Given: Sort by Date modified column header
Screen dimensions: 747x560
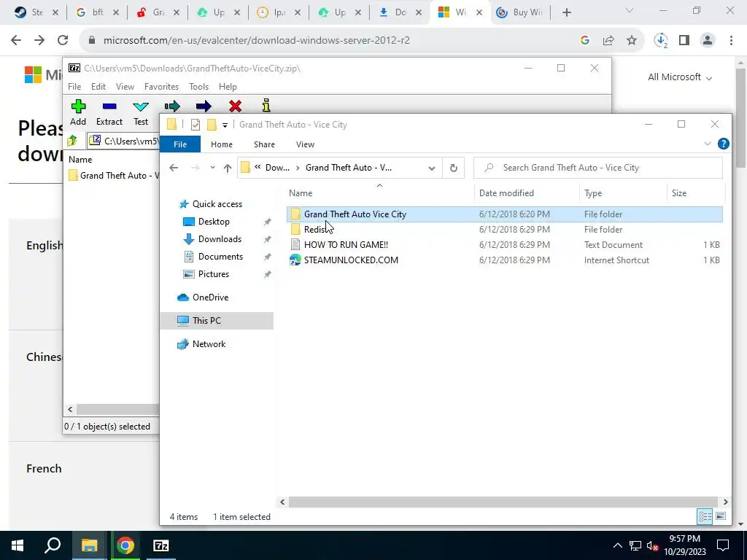Looking at the screenshot, I should click(527, 192).
